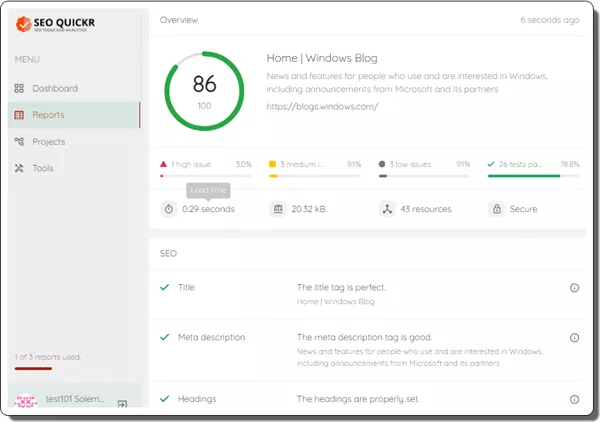The height and width of the screenshot is (422, 600).
Task: Click the score 86 circular gauge
Action: tap(203, 90)
